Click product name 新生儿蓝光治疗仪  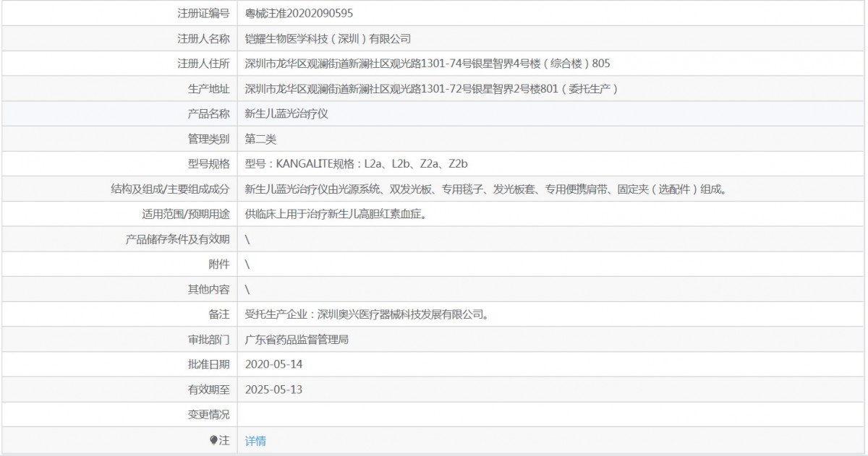pyautogui.click(x=287, y=114)
